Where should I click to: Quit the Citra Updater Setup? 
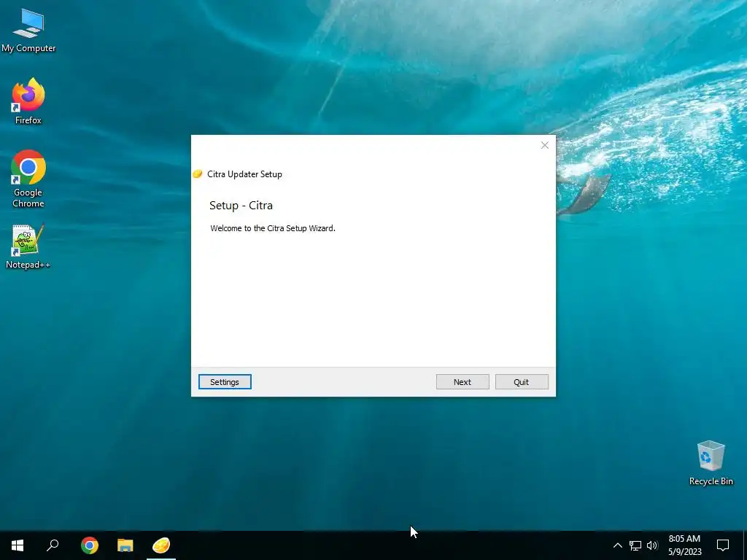point(522,382)
